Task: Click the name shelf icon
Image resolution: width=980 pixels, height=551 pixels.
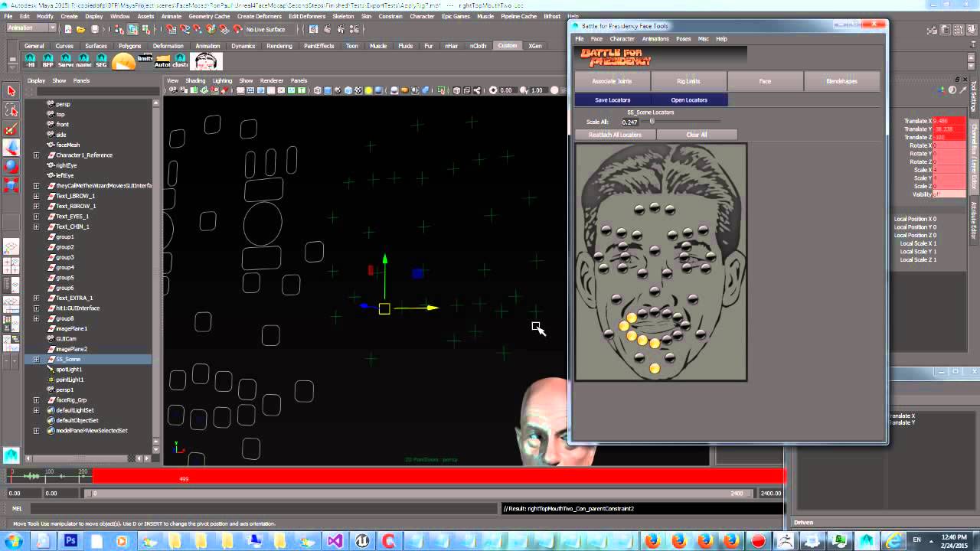Action: [x=83, y=61]
